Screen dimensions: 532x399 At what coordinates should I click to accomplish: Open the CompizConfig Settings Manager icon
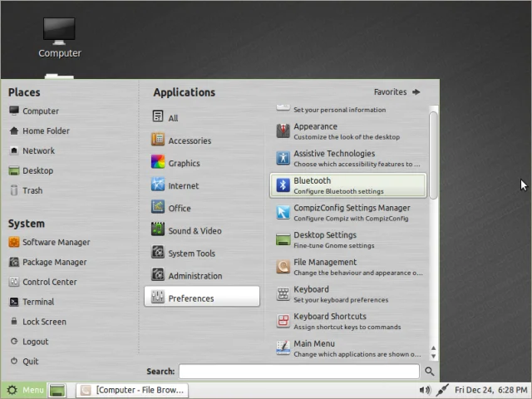click(283, 213)
